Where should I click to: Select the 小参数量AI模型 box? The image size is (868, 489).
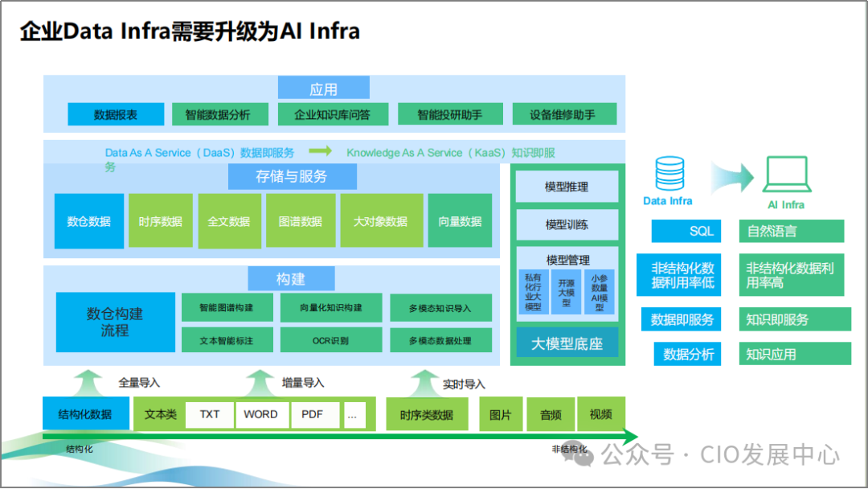[x=600, y=292]
